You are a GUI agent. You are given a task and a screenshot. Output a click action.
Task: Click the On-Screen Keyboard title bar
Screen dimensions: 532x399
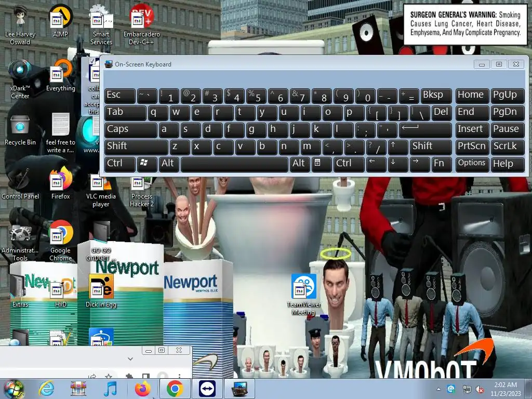288,64
